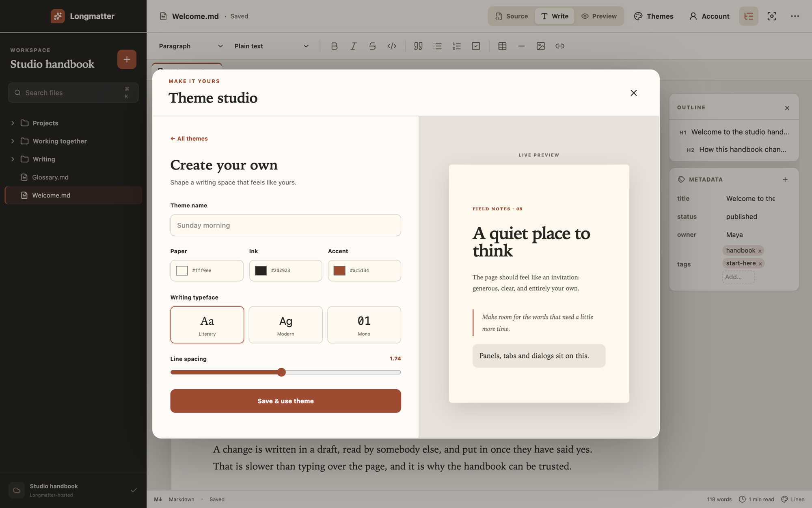The height and width of the screenshot is (508, 812).
Task: Insert blockquote icon
Action: [418, 46]
